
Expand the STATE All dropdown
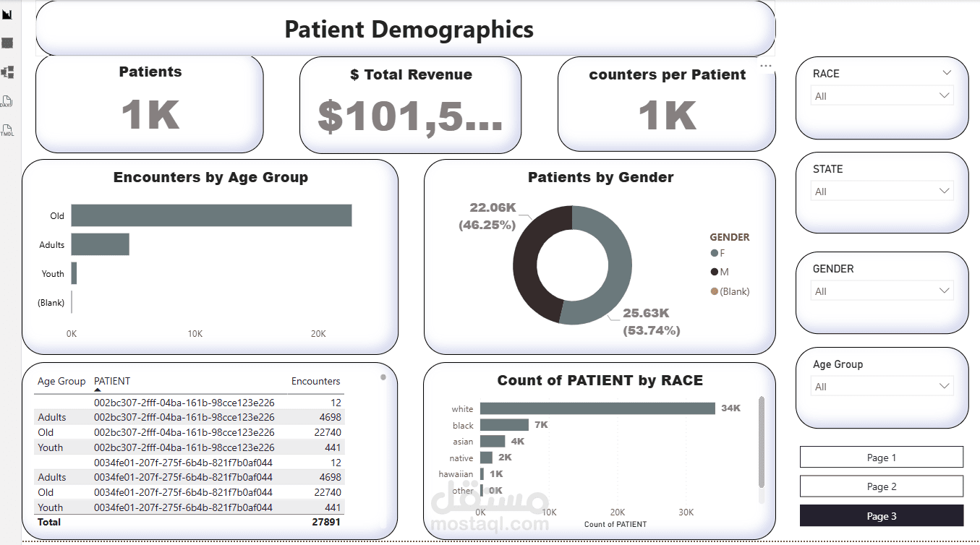(882, 191)
